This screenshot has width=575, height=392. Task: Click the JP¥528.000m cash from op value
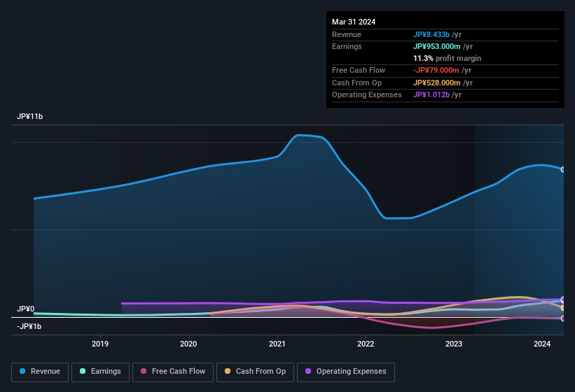(x=437, y=83)
